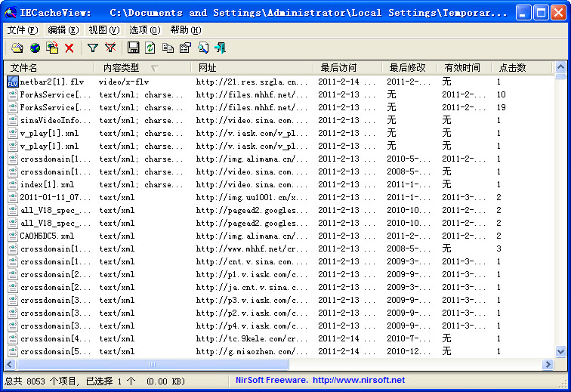The image size is (571, 392).
Task: Click IECacheView title bar app icon
Action: 11,13
